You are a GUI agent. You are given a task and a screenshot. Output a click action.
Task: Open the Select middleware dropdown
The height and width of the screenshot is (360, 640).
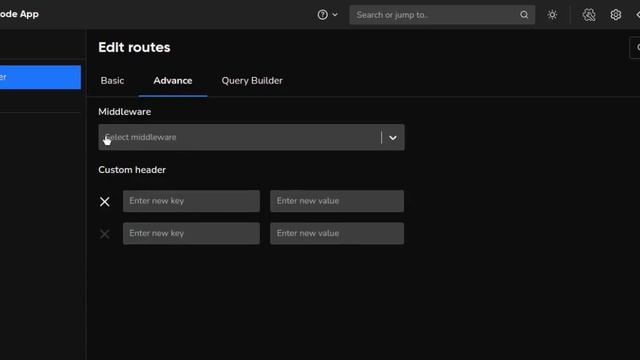click(x=251, y=137)
